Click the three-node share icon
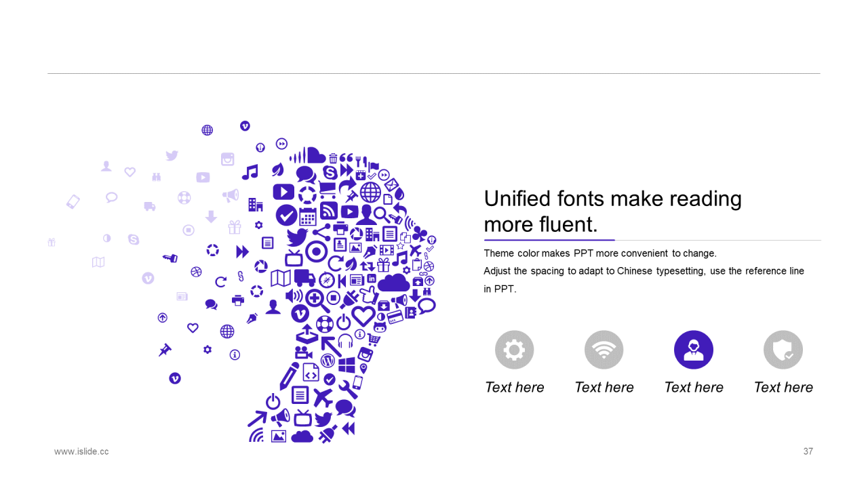868x488 pixels. (321, 232)
